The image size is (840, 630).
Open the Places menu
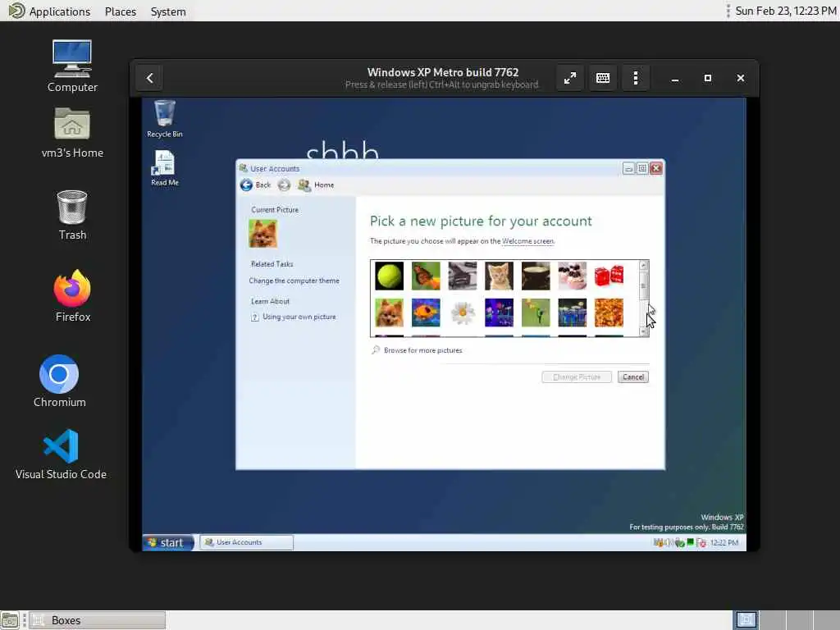coord(121,11)
